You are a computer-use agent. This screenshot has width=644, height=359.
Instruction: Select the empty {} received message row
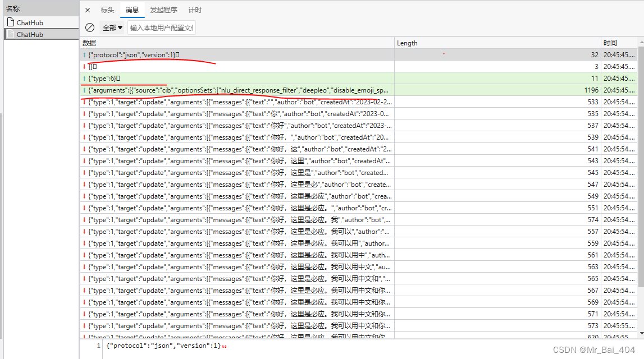pyautogui.click(x=359, y=66)
